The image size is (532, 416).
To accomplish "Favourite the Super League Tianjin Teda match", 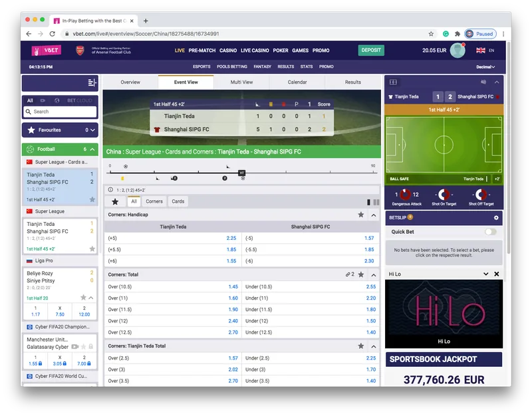I will (92, 249).
